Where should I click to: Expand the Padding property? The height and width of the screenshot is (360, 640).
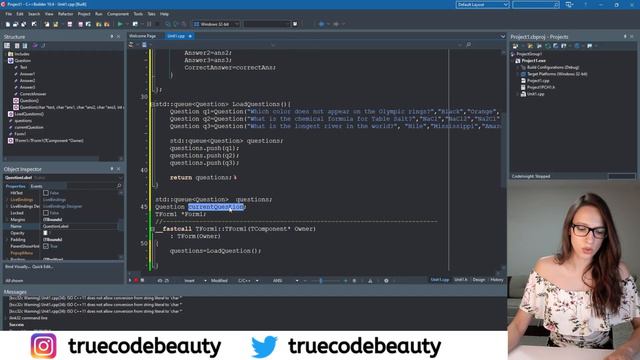point(7,240)
